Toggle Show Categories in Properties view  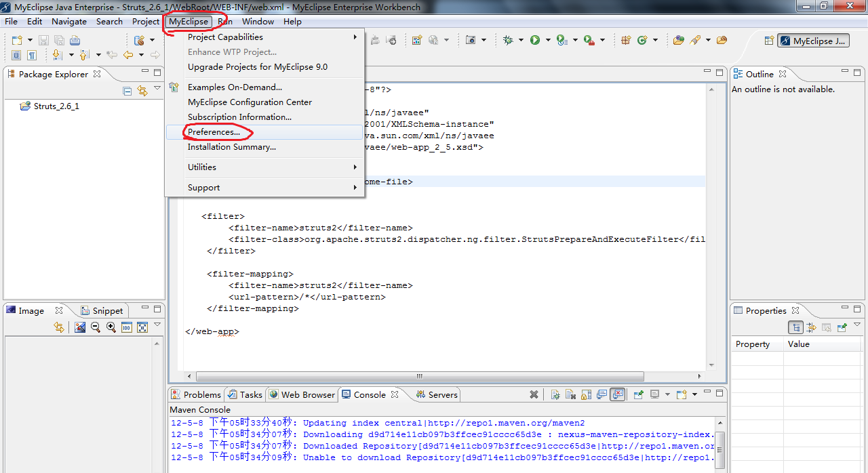(796, 327)
